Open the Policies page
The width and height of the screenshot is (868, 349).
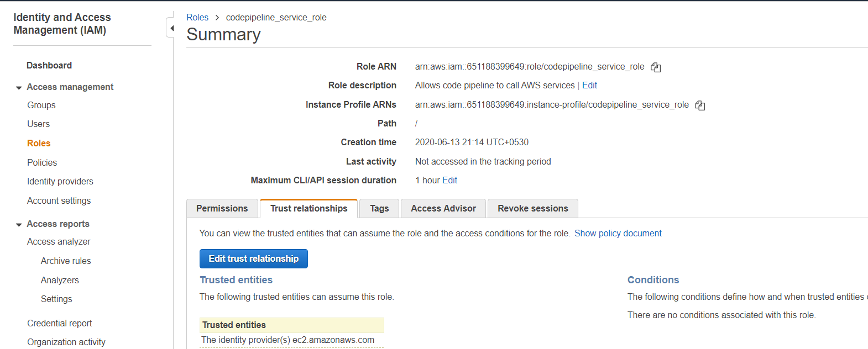coord(42,162)
